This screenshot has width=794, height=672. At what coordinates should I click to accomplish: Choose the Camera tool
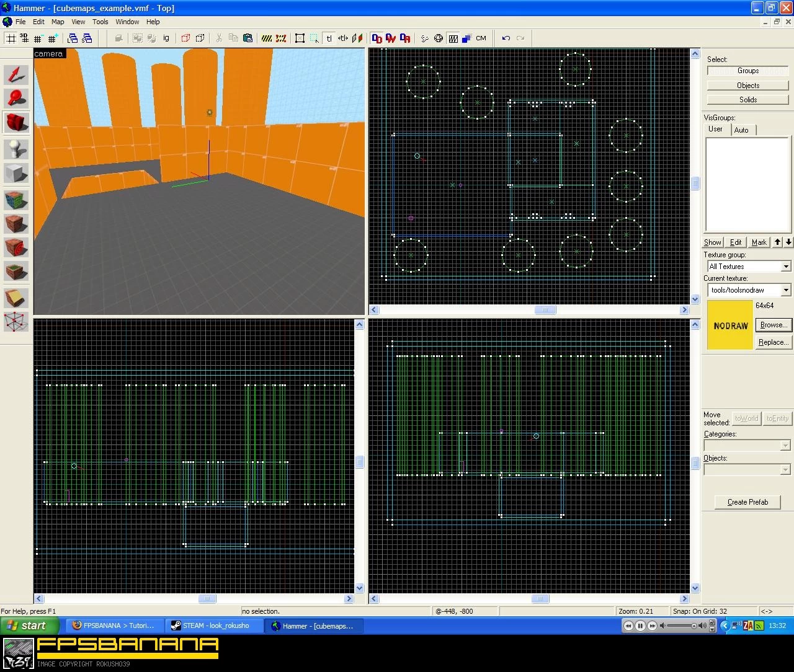[x=16, y=122]
